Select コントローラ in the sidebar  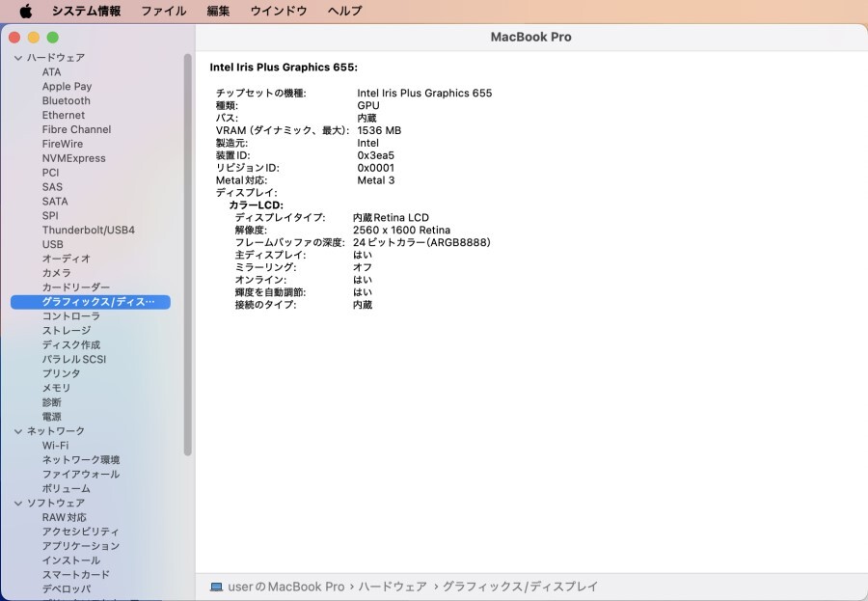[70, 316]
